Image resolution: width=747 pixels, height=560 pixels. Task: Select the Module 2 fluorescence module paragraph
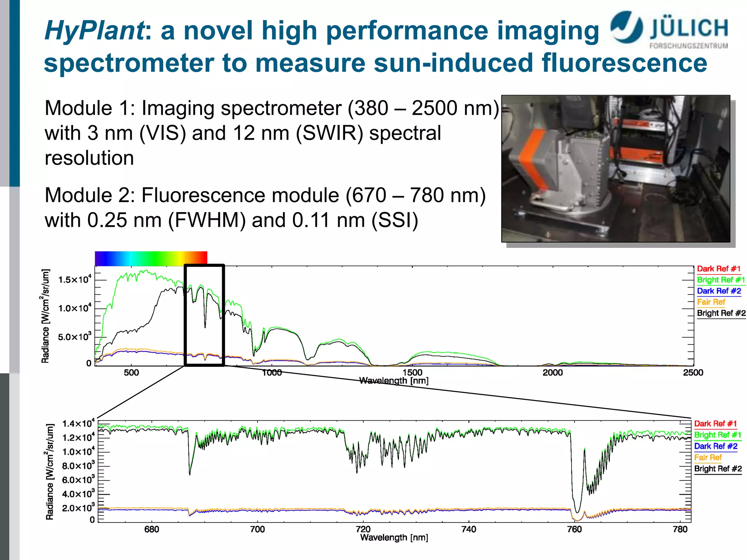pyautogui.click(x=265, y=207)
